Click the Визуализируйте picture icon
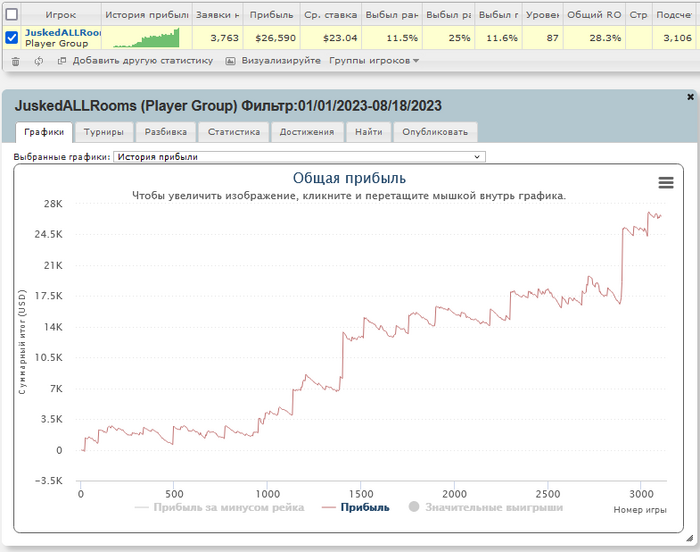This screenshot has width=700, height=552. [230, 61]
